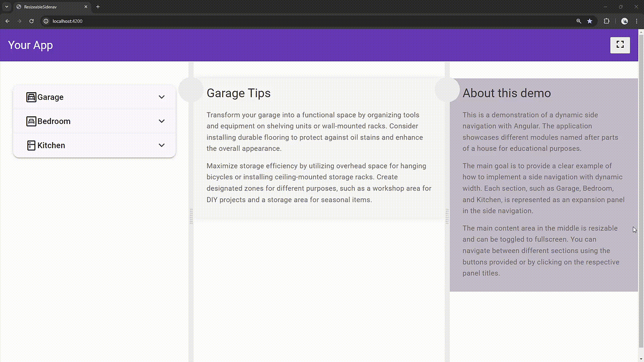Image resolution: width=644 pixels, height=362 pixels.
Task: Select the Garage icon in the sidebar
Action: point(31,97)
